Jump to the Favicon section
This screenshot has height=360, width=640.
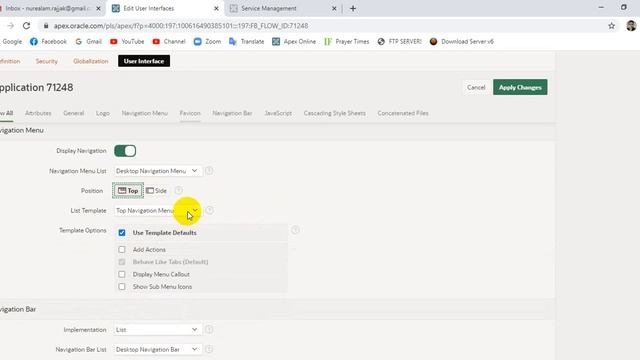(x=190, y=113)
